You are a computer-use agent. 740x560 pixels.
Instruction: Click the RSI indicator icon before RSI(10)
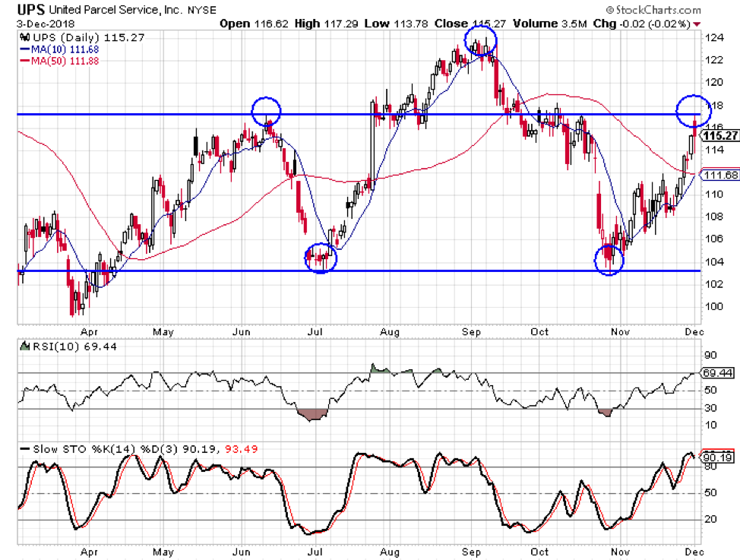point(24,346)
